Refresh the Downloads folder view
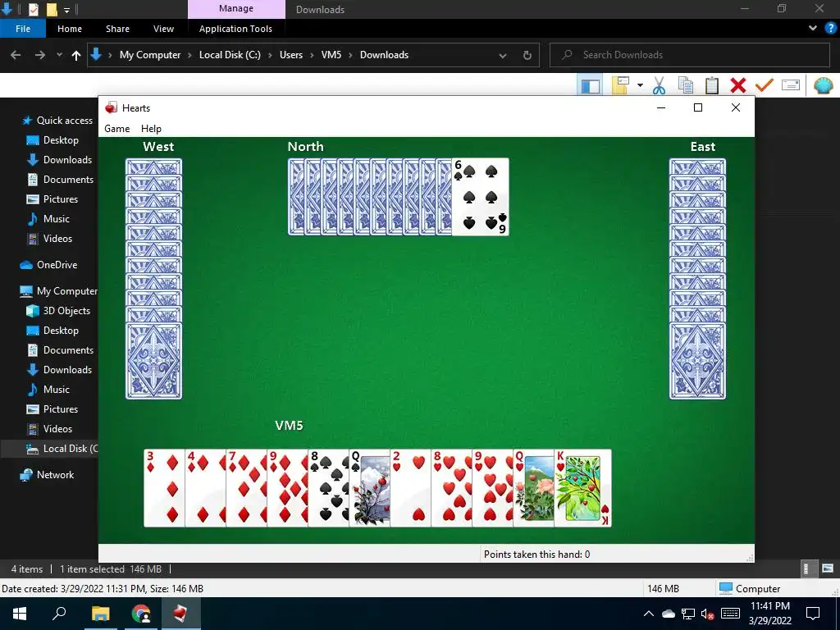Screen dimensions: 840x630 pyautogui.click(x=527, y=55)
